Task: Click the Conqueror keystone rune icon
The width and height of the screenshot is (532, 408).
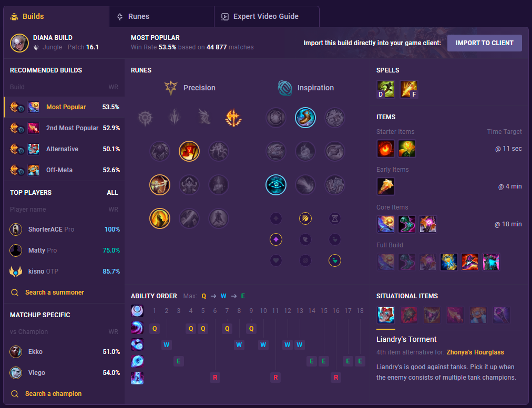Action: point(233,118)
